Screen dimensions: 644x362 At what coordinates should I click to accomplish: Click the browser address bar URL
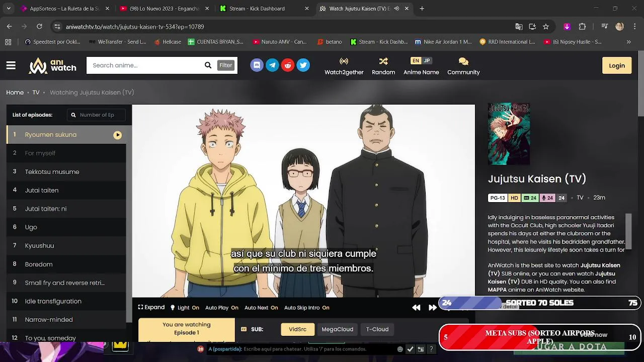coord(134,27)
